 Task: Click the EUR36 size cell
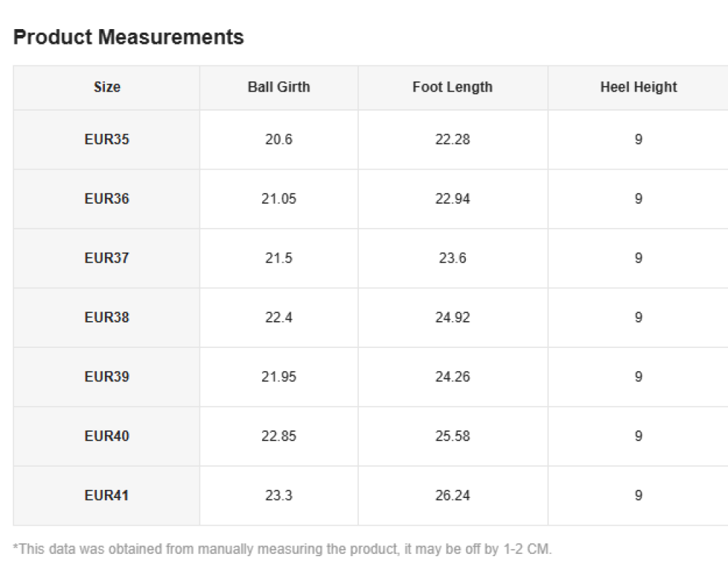click(x=107, y=199)
